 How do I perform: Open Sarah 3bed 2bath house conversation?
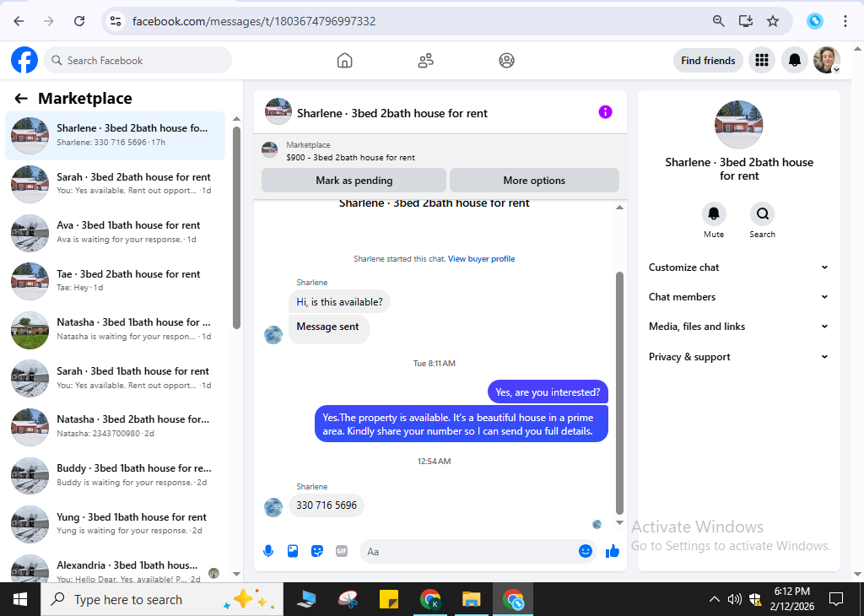click(115, 183)
